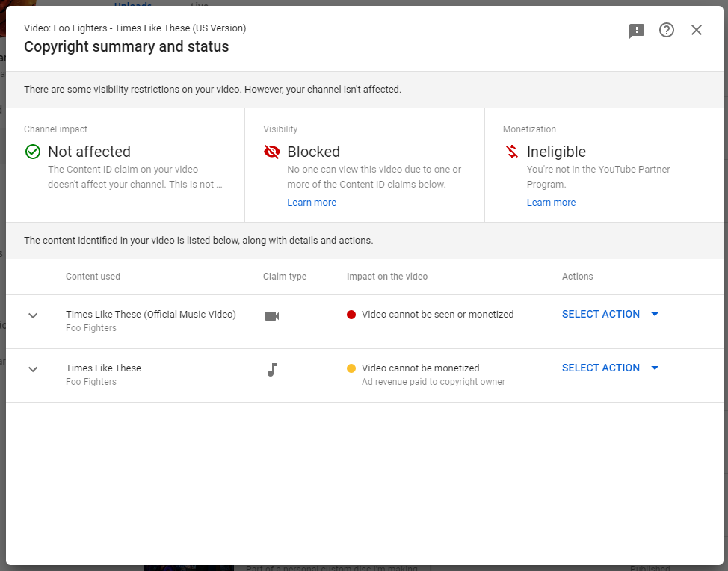Click the Blocked crossed-eye visibility icon
728x571 pixels.
[x=272, y=152]
